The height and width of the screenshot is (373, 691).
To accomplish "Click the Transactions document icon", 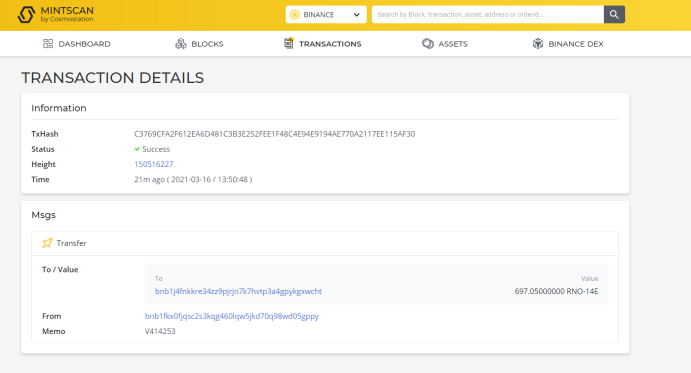I will [x=289, y=43].
